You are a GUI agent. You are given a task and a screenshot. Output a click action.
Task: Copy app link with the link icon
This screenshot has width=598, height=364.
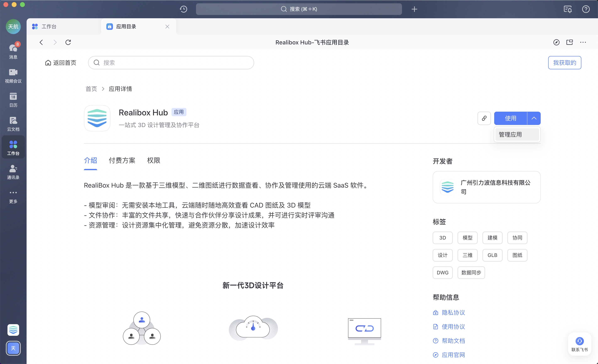(484, 118)
